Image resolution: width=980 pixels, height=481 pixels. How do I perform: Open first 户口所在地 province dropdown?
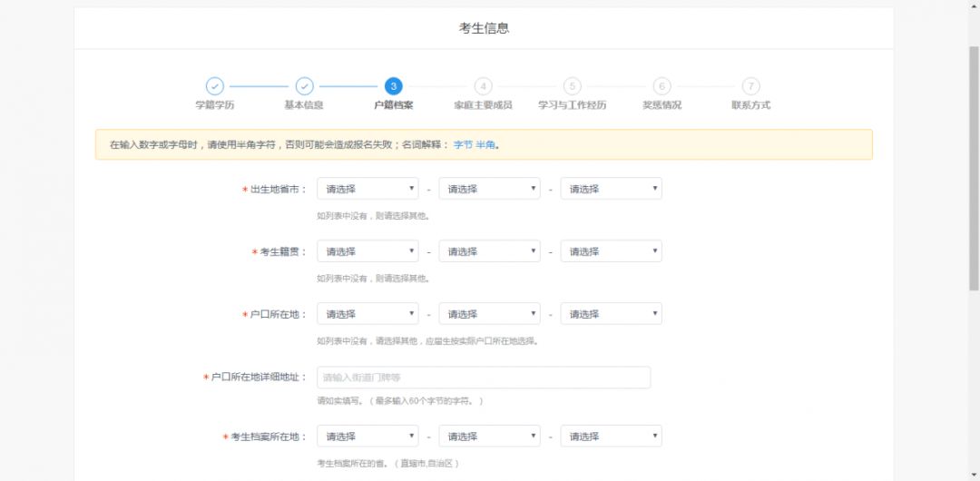367,314
